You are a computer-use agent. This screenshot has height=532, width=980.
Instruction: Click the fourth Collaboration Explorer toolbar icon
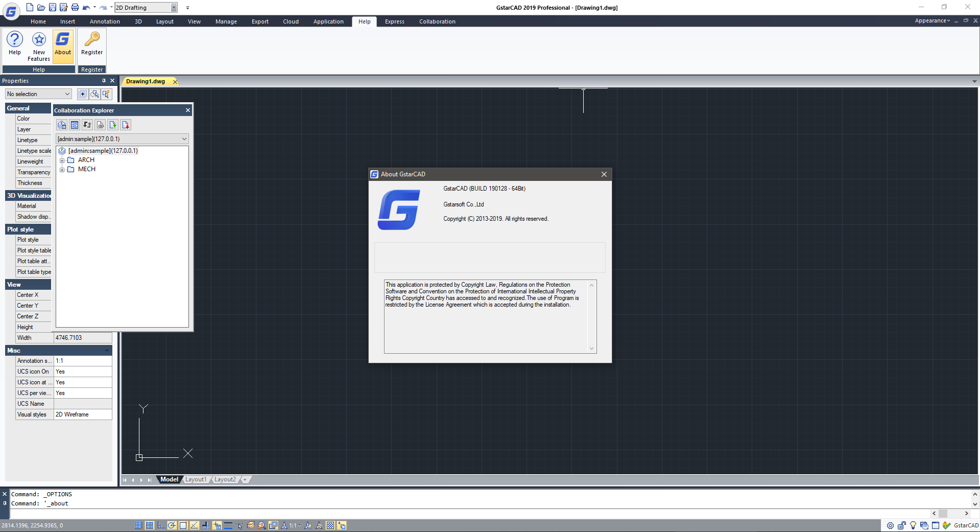(100, 125)
